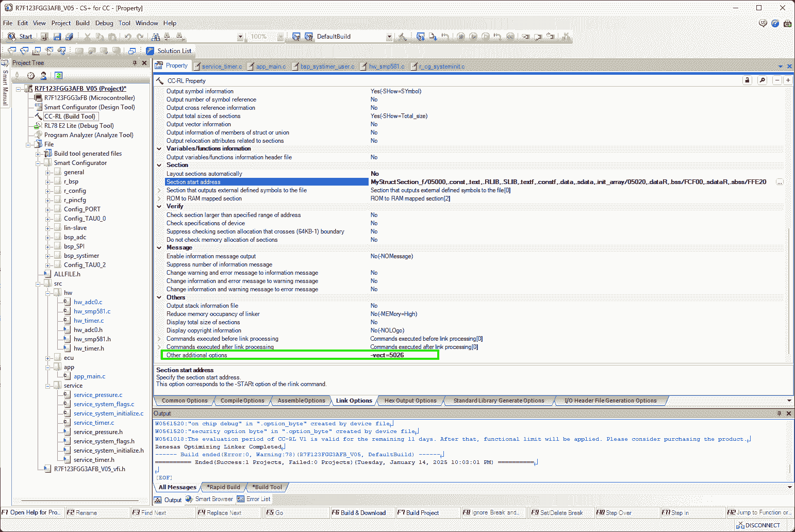Toggle the Output panel auto-hide pin
The width and height of the screenshot is (795, 532).
click(779, 413)
